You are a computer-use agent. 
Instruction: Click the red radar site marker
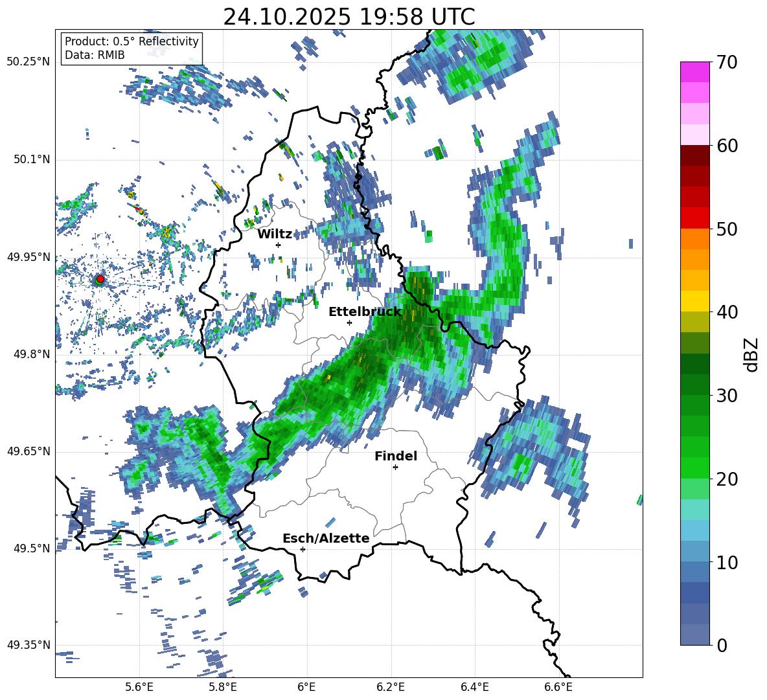(x=100, y=278)
